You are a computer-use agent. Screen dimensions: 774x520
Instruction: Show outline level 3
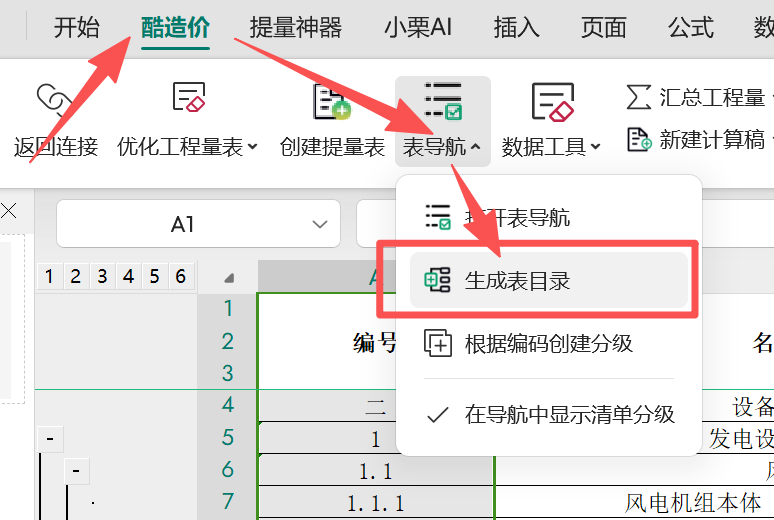pyautogui.click(x=102, y=276)
